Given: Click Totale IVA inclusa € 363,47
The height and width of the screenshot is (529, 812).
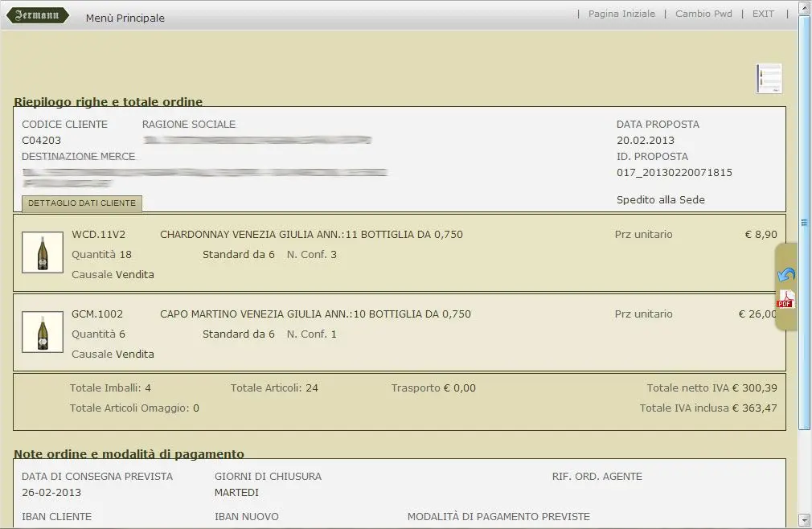Looking at the screenshot, I should [708, 408].
